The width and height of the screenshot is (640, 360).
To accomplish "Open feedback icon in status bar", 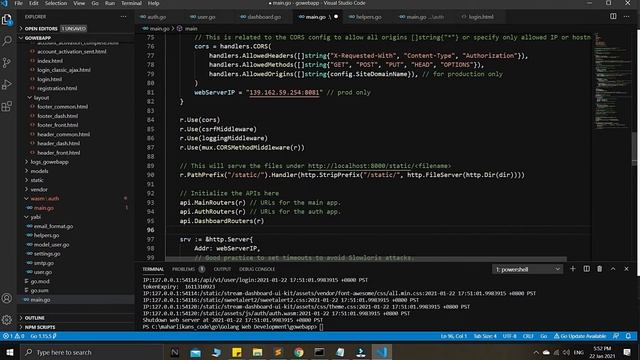I will pos(616,336).
